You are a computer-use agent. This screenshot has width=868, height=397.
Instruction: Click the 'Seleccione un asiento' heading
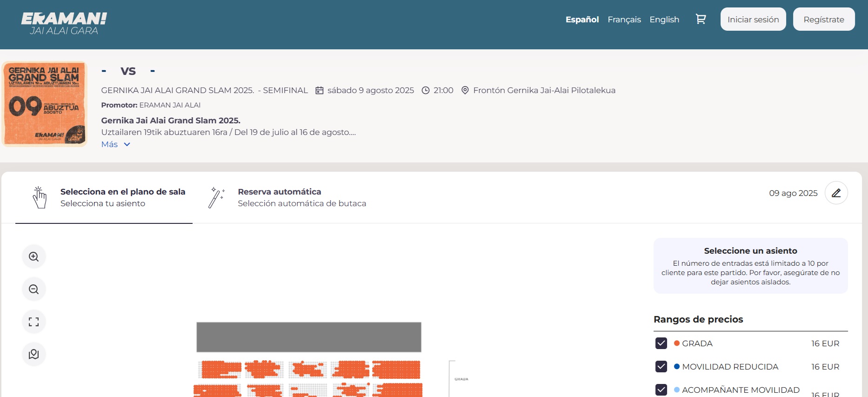(750, 251)
